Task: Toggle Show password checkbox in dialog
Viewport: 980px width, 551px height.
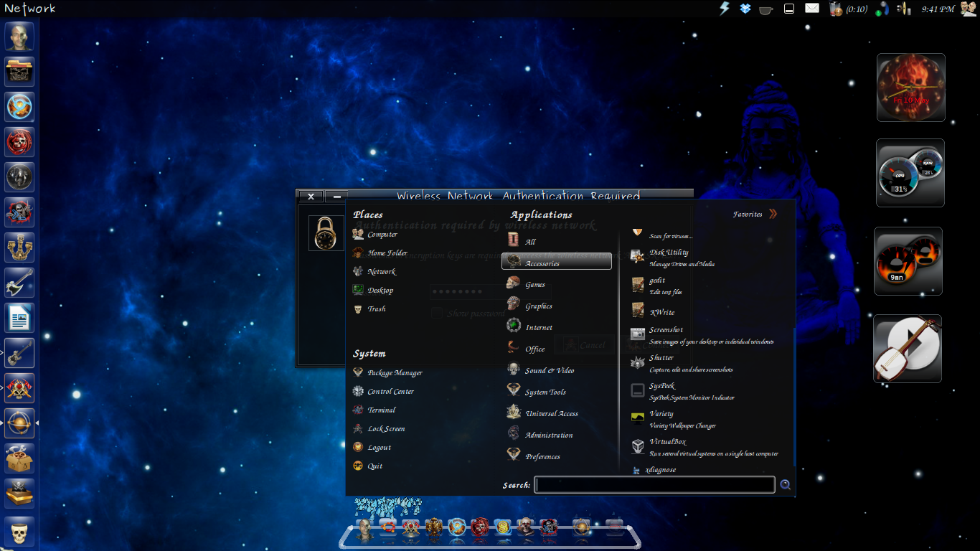Action: click(437, 314)
